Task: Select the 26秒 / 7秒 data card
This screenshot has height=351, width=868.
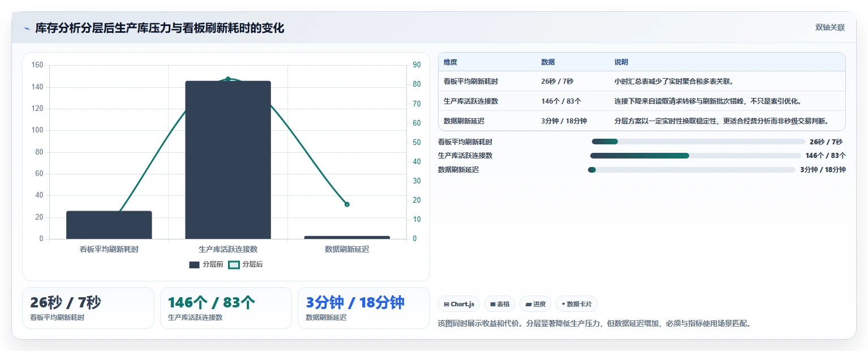Action: [x=88, y=308]
